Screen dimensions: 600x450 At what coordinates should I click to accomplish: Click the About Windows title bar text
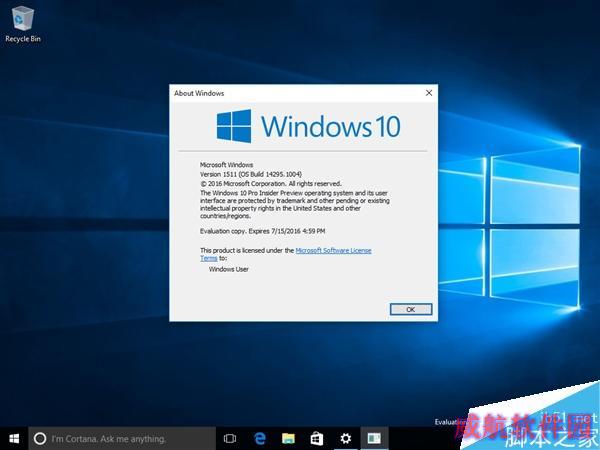(x=199, y=93)
